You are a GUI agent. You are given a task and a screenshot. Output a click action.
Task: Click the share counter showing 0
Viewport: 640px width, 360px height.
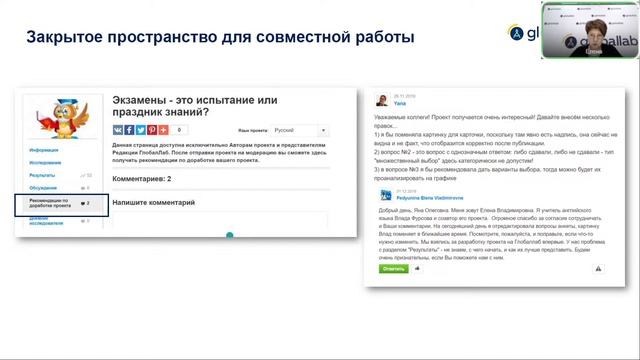(179, 130)
